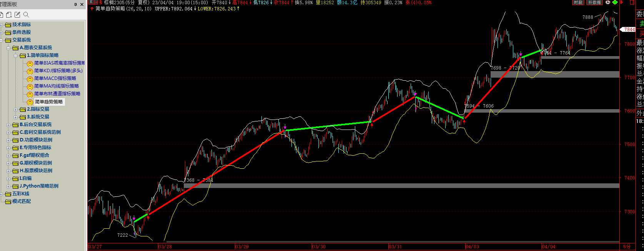
Task: Expand the D.功能模块范例 node
Action: click(8, 140)
